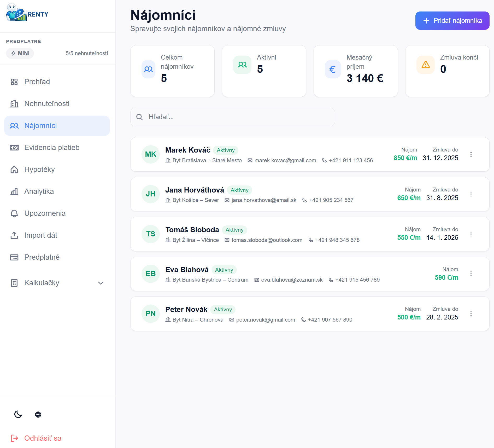Switch to the Nájomníci section
The height and width of the screenshot is (448, 494).
(x=40, y=126)
